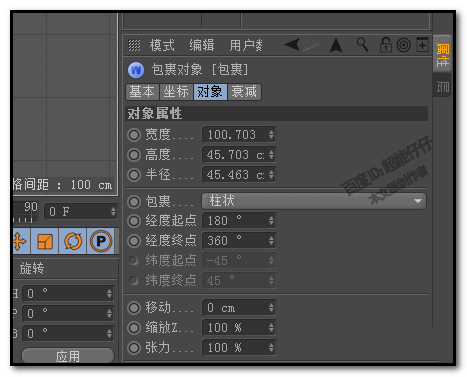Select the 层 vertical side tab

coord(442,86)
